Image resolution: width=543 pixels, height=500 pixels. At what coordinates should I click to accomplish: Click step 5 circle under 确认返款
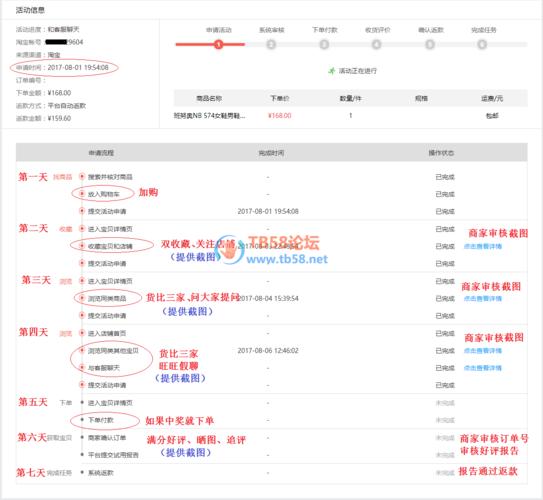[430, 44]
